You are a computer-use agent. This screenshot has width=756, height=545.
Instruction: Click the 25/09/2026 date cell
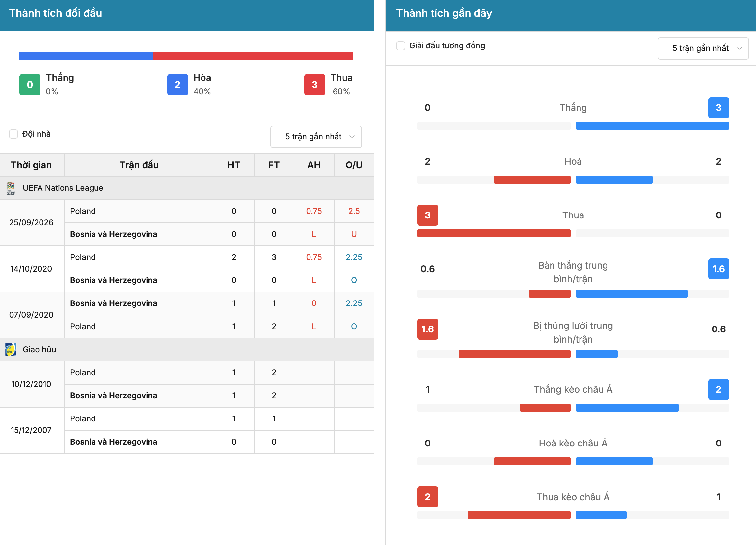coord(31,222)
